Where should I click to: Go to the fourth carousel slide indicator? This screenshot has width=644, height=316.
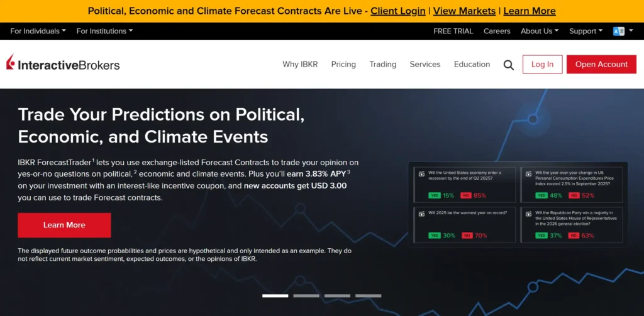tap(368, 295)
